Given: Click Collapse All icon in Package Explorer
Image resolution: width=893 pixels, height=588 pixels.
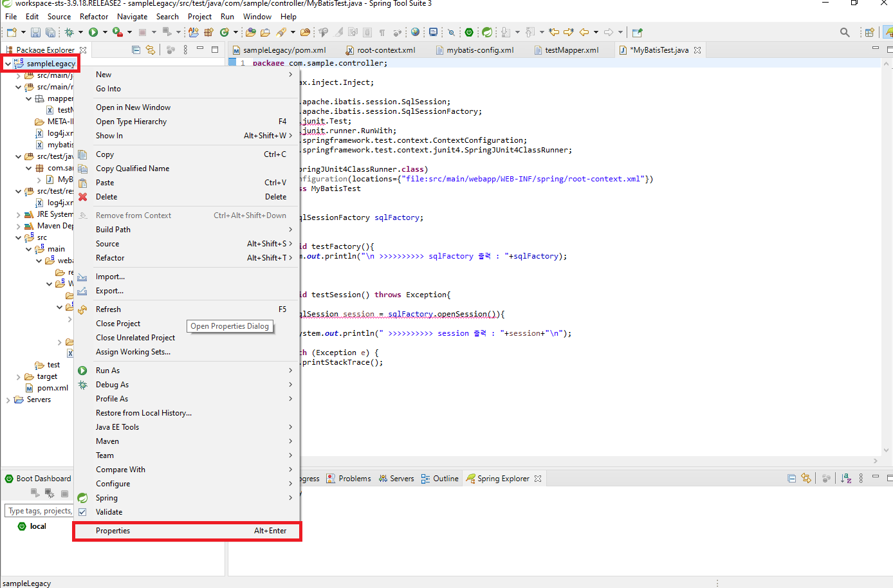Looking at the screenshot, I should click(136, 50).
